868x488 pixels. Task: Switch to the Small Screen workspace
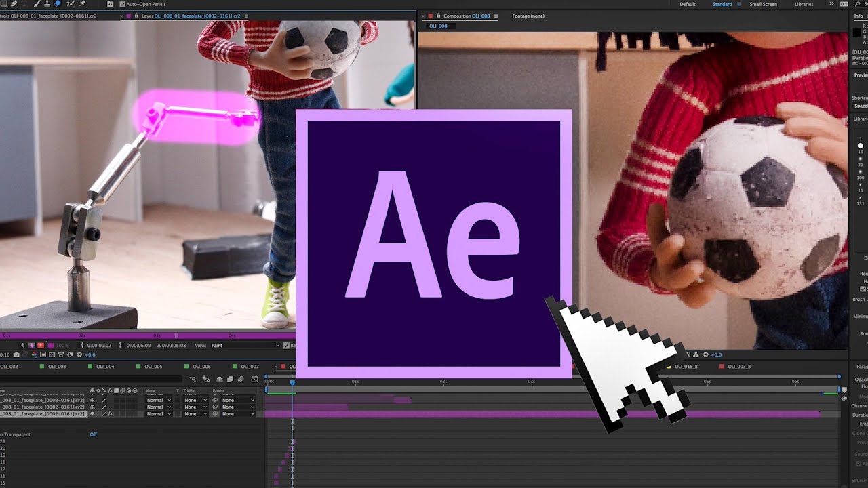click(x=763, y=4)
